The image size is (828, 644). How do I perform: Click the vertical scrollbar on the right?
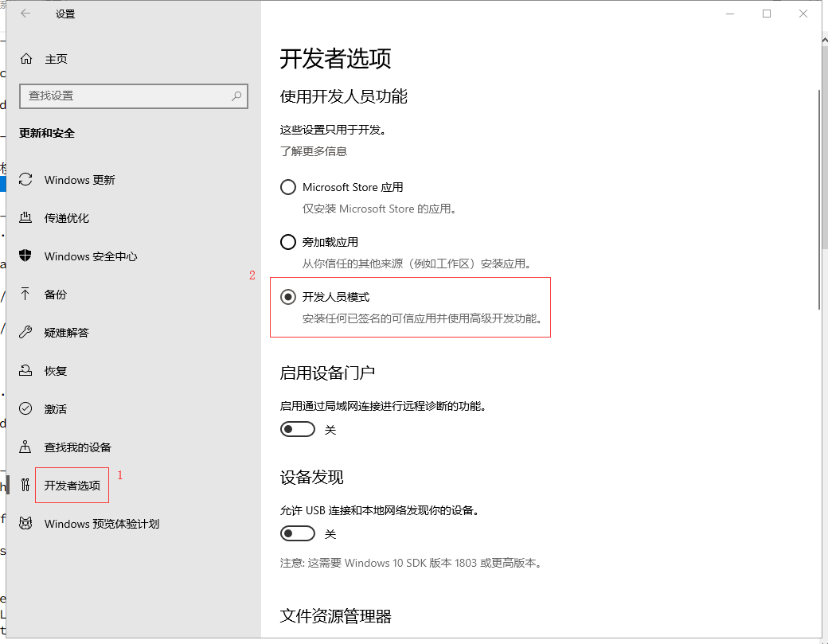click(x=818, y=200)
